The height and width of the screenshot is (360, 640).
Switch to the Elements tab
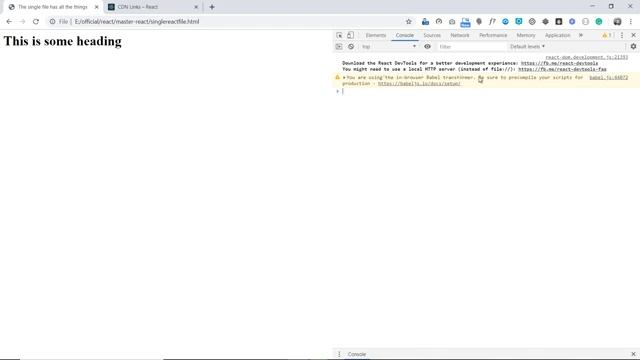(x=376, y=36)
